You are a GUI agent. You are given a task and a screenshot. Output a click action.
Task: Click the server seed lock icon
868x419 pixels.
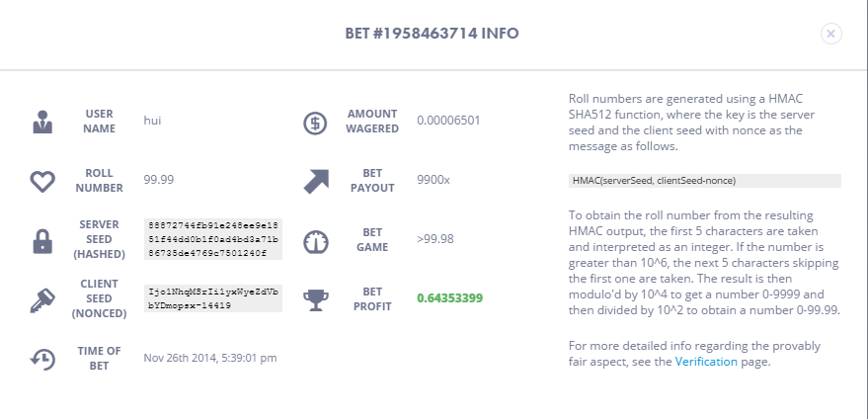coord(42,241)
